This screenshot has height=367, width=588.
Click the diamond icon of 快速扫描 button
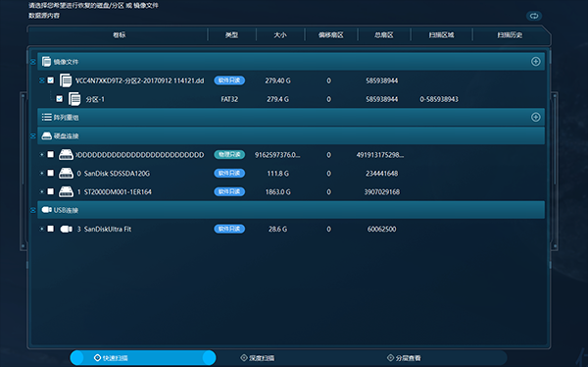pyautogui.click(x=97, y=357)
